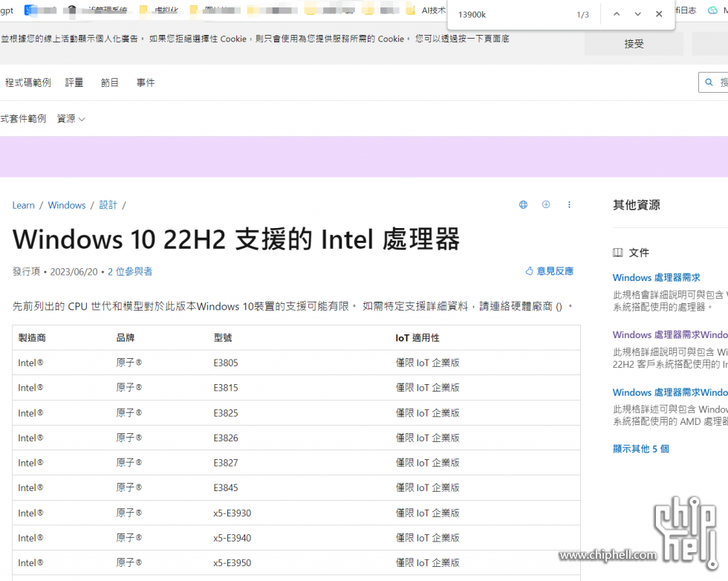
Task: Open the 節目 menu item
Action: tap(110, 82)
